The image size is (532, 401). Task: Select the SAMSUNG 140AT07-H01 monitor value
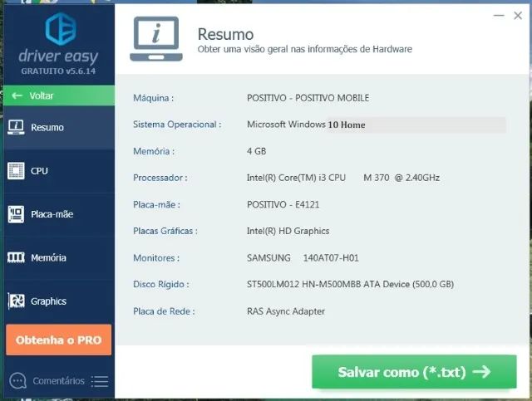[303, 258]
